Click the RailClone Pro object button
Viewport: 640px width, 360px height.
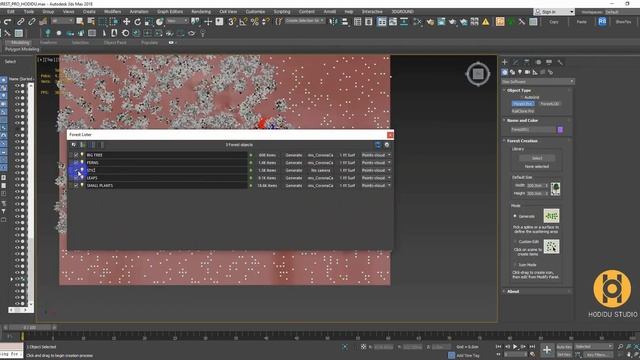523,111
